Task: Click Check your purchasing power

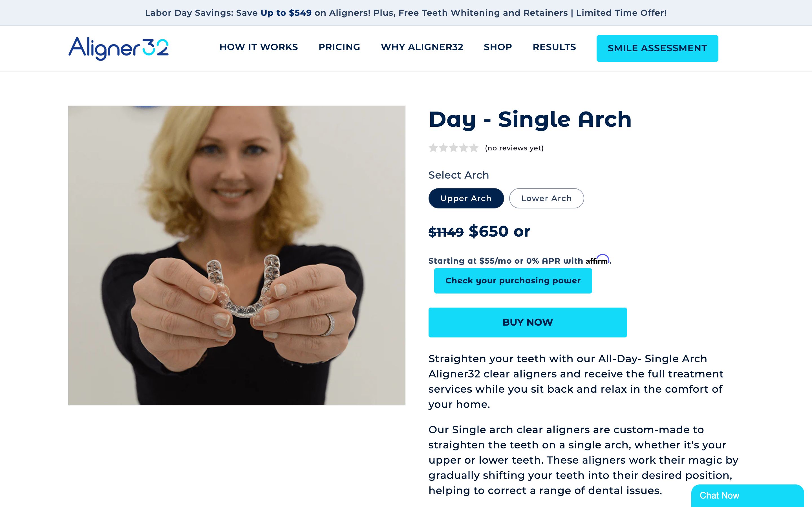Action: pos(513,281)
